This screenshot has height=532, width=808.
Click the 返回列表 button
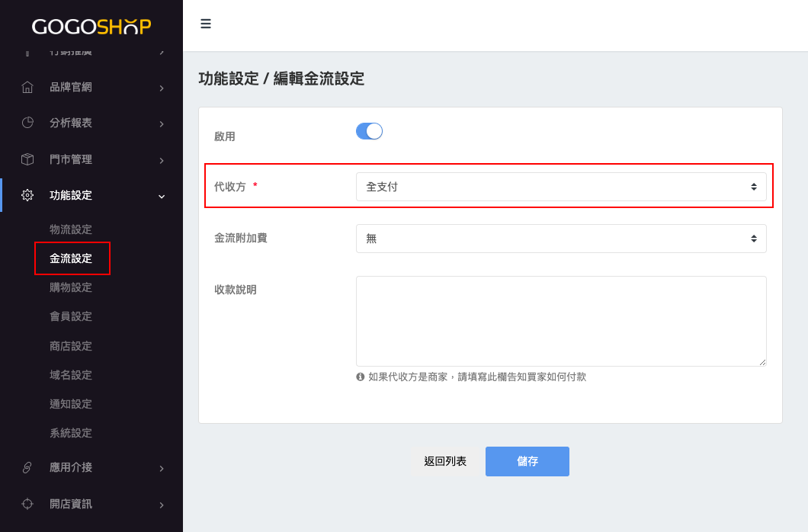coord(445,461)
